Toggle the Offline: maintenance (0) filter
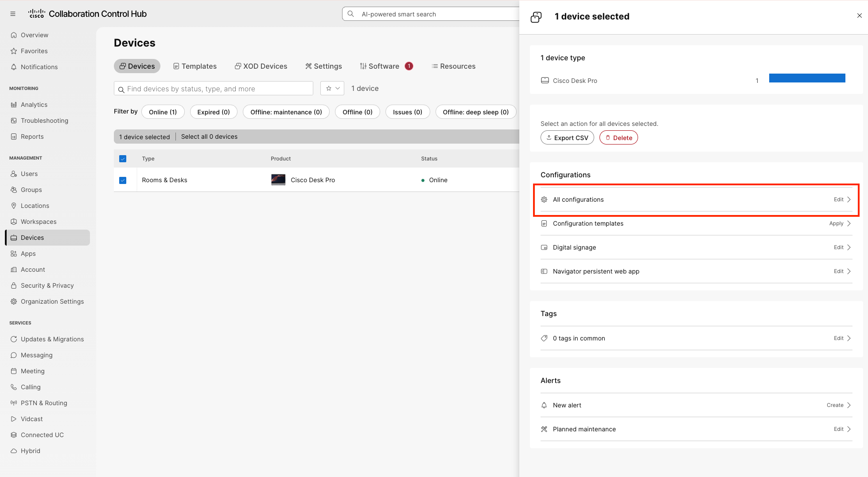 [286, 112]
